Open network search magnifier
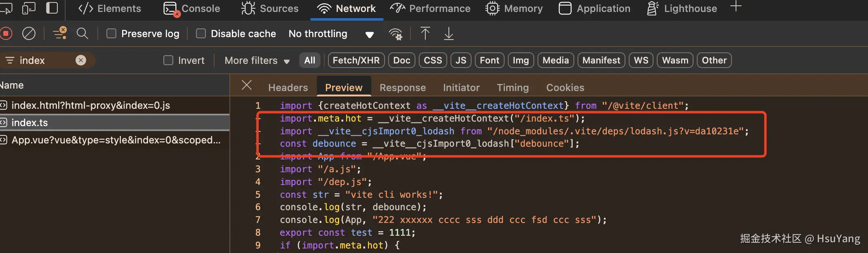The image size is (868, 253). click(x=83, y=33)
